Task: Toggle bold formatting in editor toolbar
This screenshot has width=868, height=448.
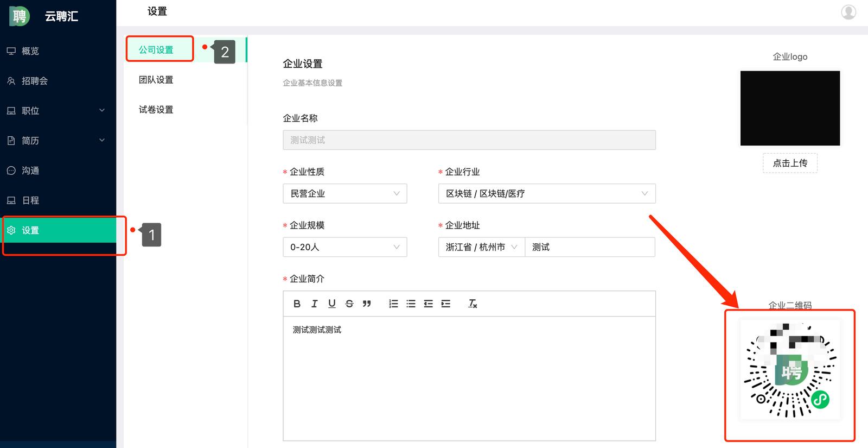Action: pos(297,304)
